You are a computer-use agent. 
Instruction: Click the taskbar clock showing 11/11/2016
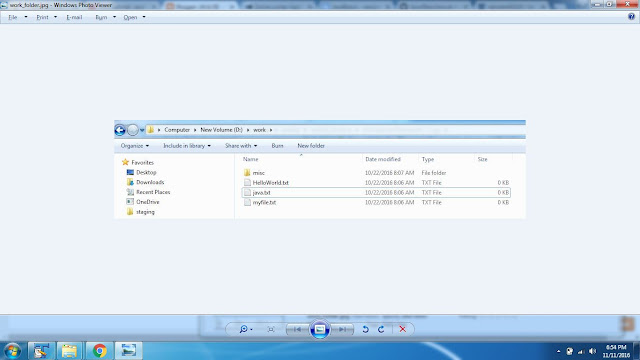coord(616,351)
